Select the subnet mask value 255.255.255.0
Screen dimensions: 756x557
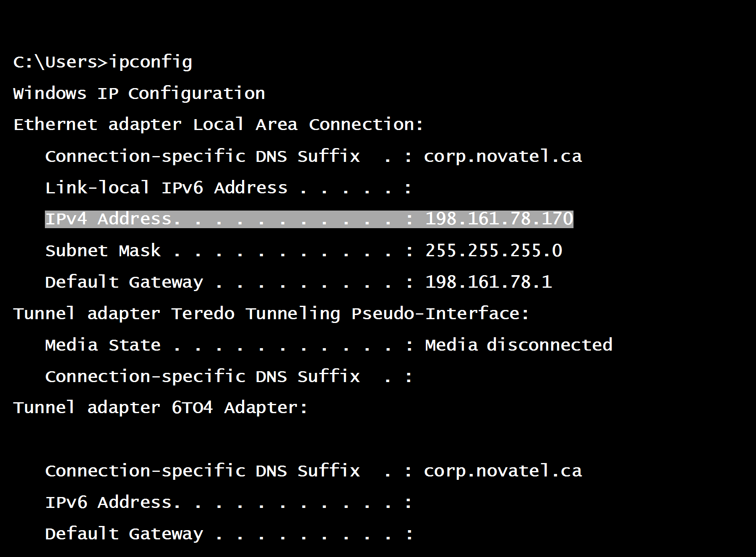[493, 251]
